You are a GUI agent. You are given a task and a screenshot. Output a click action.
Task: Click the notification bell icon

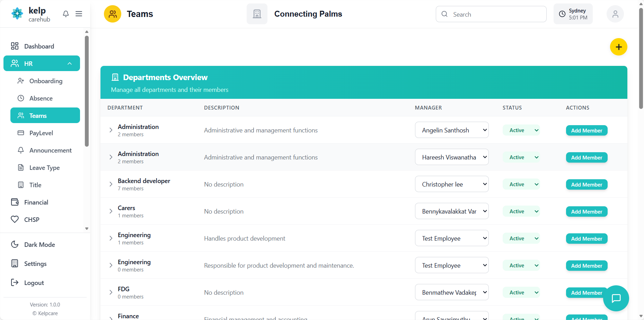pyautogui.click(x=65, y=14)
